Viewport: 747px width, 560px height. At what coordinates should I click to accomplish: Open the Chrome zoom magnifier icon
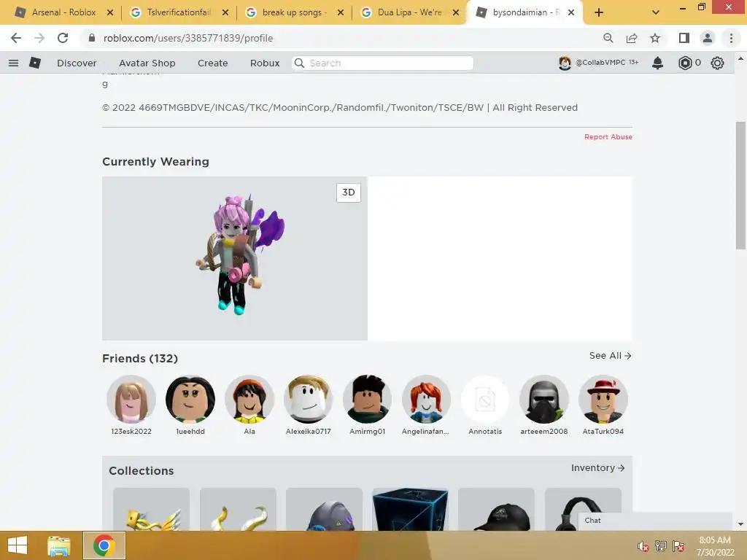click(x=608, y=38)
